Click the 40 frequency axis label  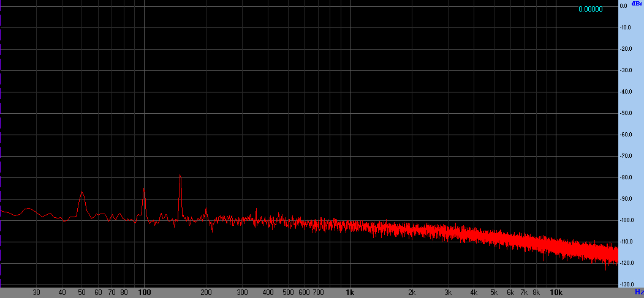(x=63, y=292)
